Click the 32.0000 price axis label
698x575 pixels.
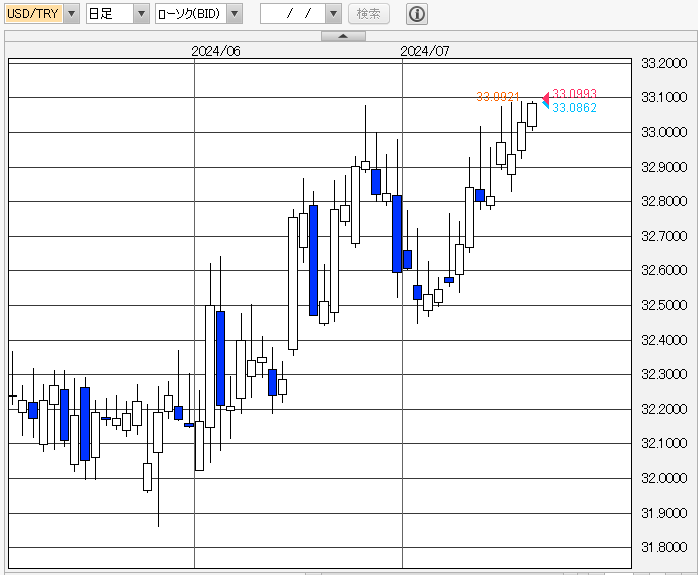coord(664,478)
